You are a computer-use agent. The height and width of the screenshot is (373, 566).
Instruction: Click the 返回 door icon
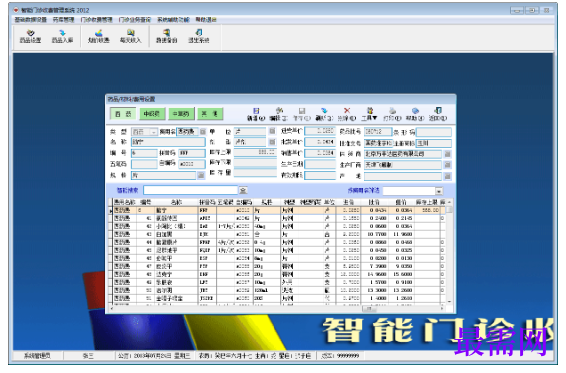(438, 114)
